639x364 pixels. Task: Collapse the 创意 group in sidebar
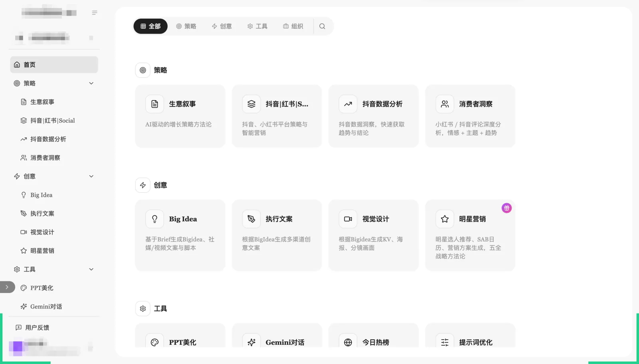click(x=91, y=176)
